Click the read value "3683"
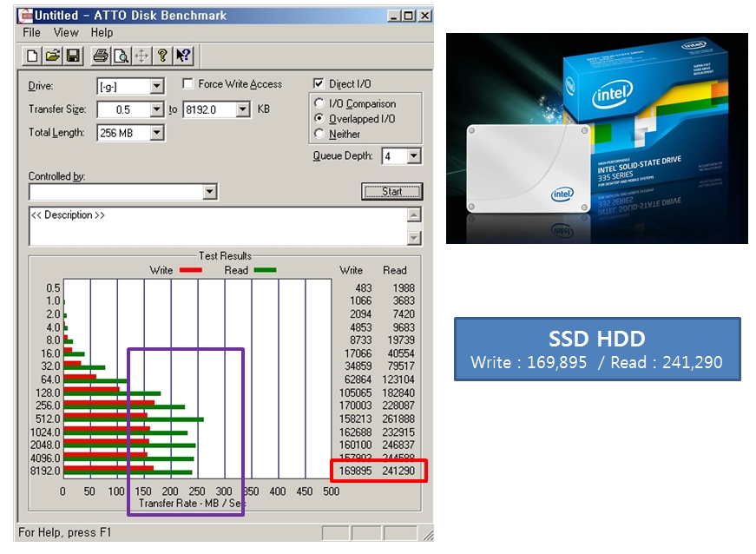 tap(404, 300)
